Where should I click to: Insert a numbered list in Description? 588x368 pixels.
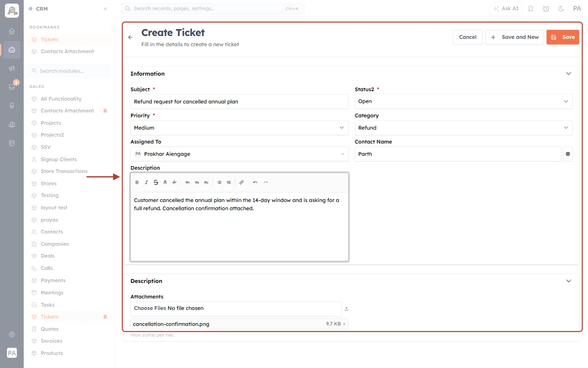229,182
